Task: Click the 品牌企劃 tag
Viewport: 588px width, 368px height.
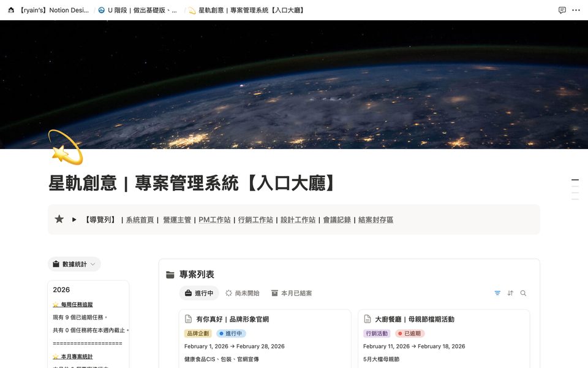Action: tap(198, 334)
